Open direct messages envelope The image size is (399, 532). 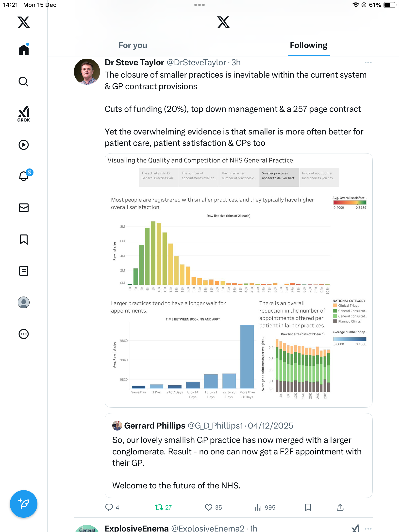coord(24,208)
